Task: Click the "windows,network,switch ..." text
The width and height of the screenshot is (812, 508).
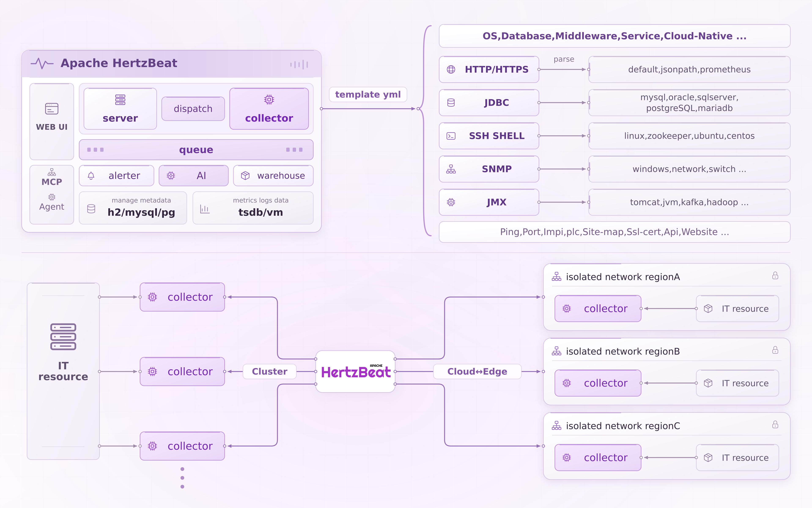Action: [689, 169]
